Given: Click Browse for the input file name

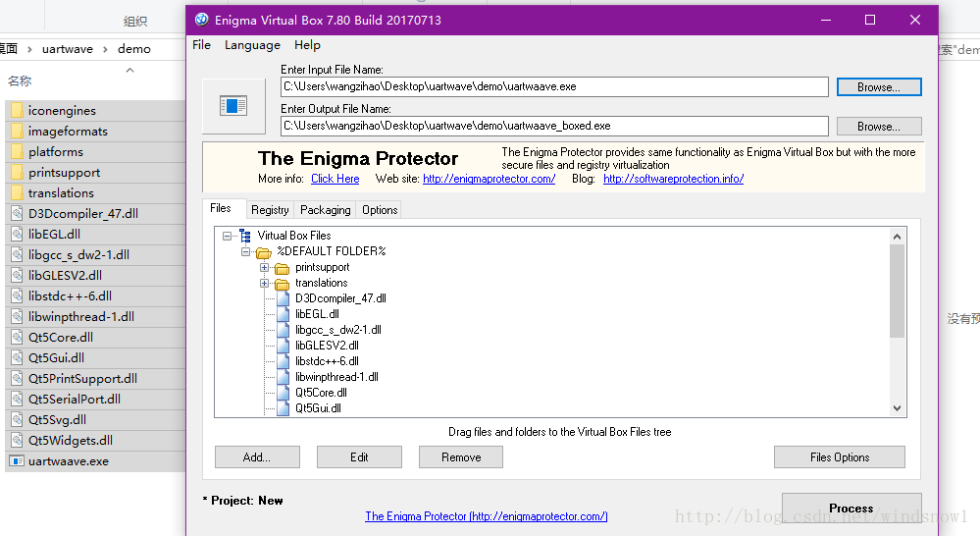Looking at the screenshot, I should (x=879, y=87).
